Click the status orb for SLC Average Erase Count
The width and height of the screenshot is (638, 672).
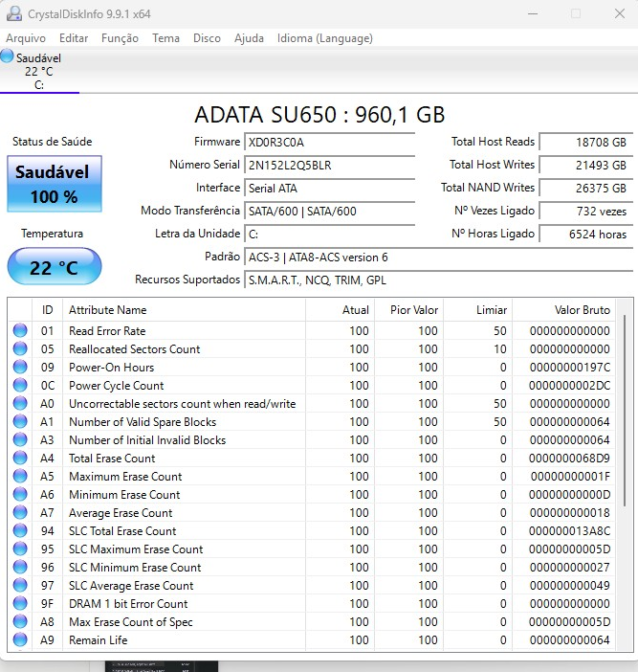click(20, 585)
